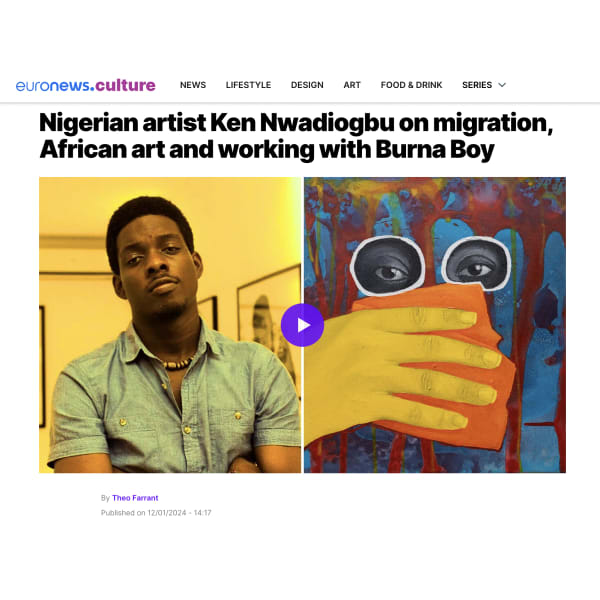Click the published date 12/01/2024
The width and height of the screenshot is (600, 600).
167,513
